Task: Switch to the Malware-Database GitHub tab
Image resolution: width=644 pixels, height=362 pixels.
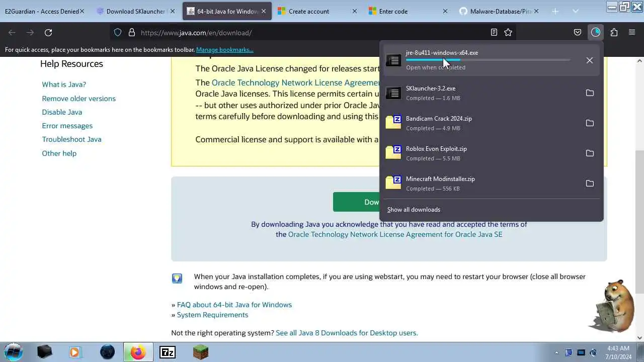Action: (499, 11)
